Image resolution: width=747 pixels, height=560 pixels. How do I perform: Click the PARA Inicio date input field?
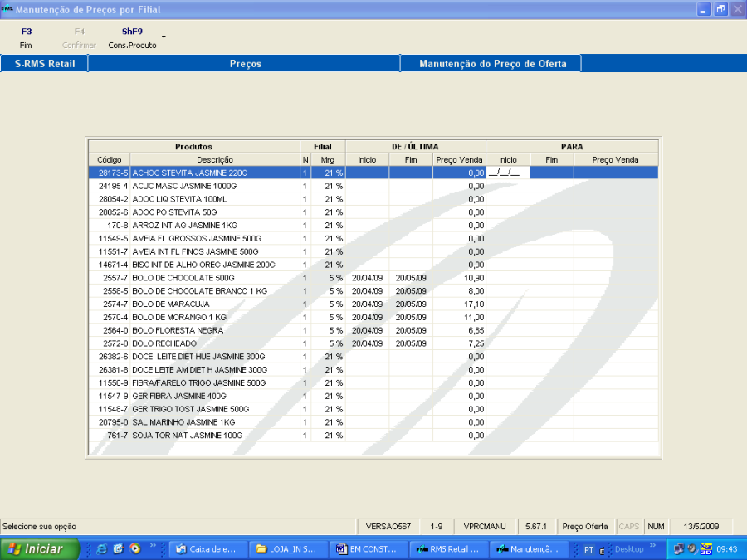tap(508, 173)
